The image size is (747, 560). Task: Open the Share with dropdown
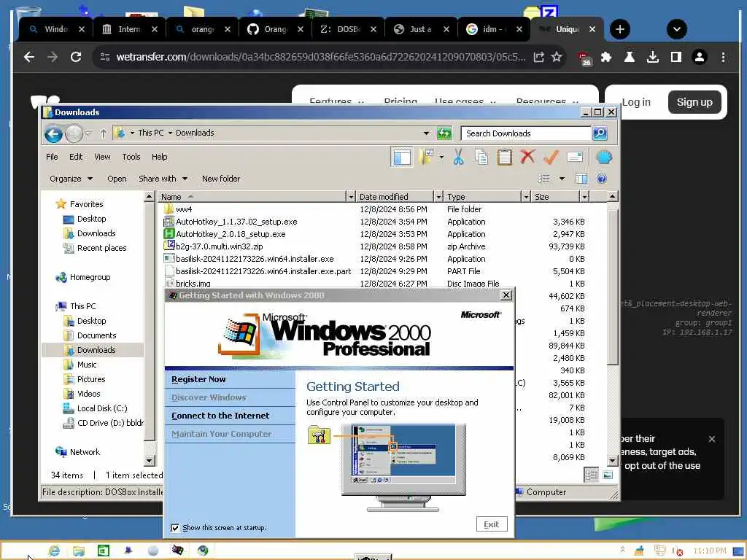[163, 179]
